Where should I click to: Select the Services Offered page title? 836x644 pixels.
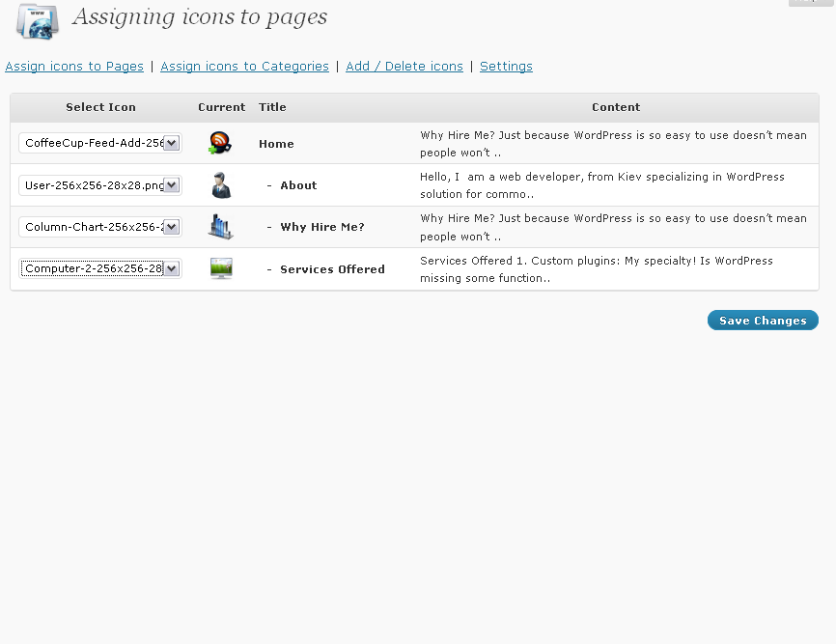click(332, 269)
